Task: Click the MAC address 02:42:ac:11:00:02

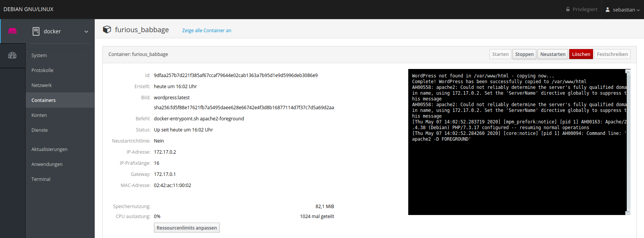Action: pos(172,185)
